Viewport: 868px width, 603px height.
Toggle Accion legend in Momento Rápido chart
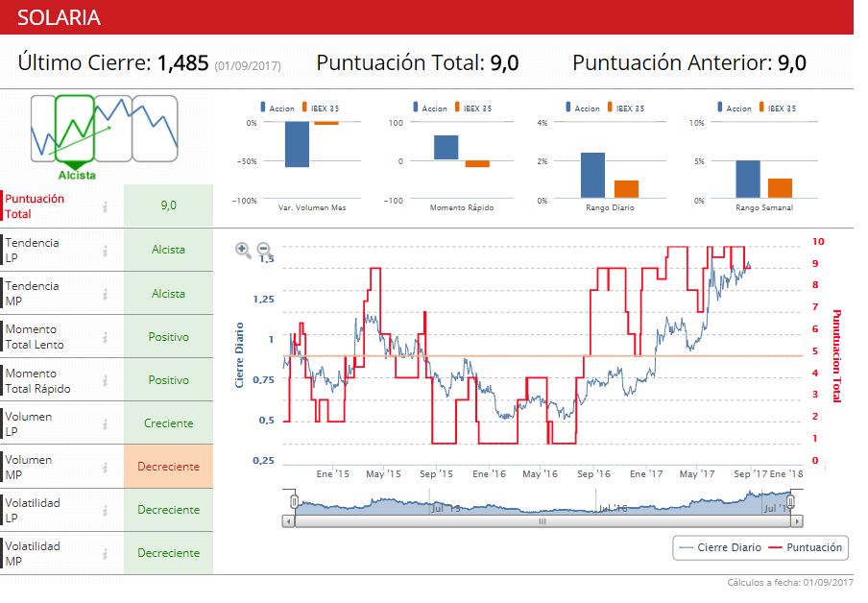pyautogui.click(x=430, y=108)
